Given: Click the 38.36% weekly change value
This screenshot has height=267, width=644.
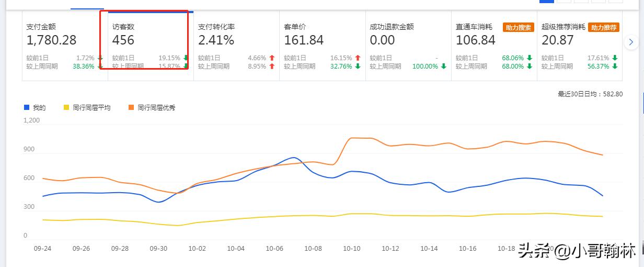Looking at the screenshot, I should coord(84,66).
